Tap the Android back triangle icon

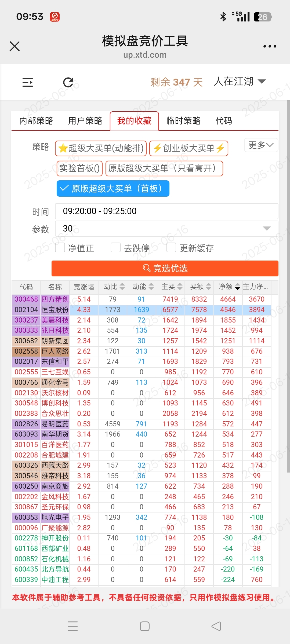[216, 626]
